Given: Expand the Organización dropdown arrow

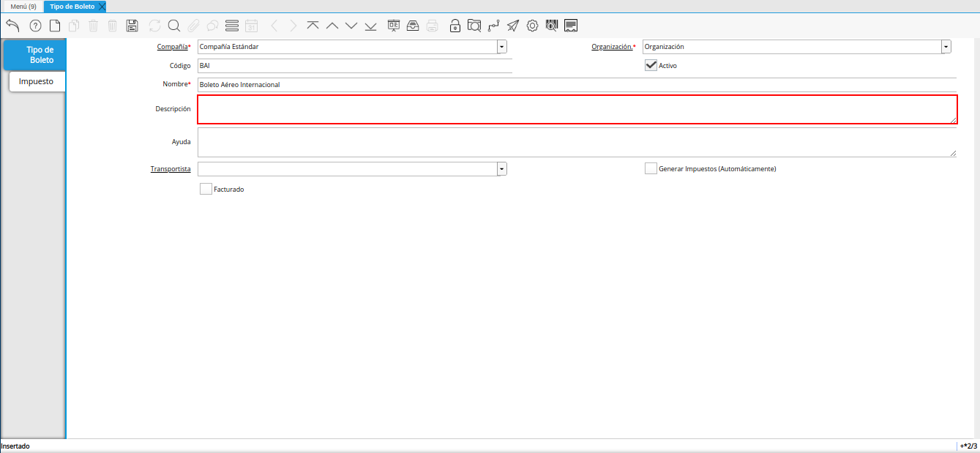Looking at the screenshot, I should tap(946, 47).
